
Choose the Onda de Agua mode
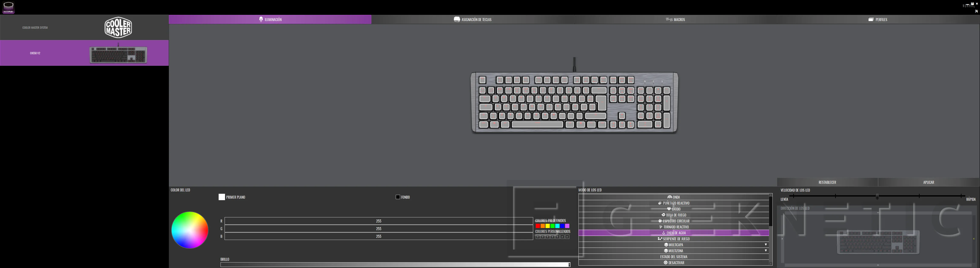pos(674,233)
